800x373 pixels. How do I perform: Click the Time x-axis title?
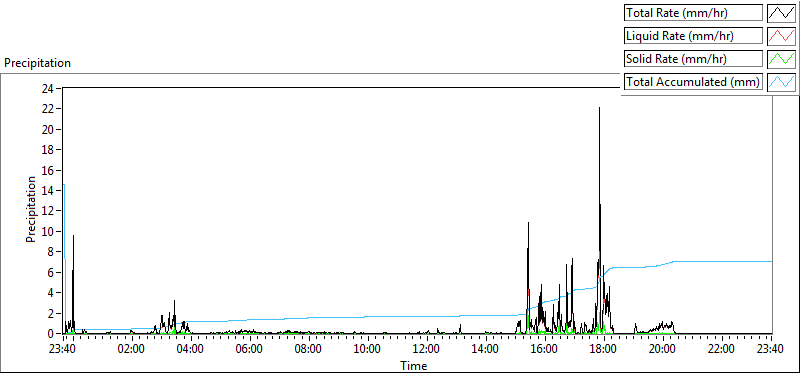(414, 365)
